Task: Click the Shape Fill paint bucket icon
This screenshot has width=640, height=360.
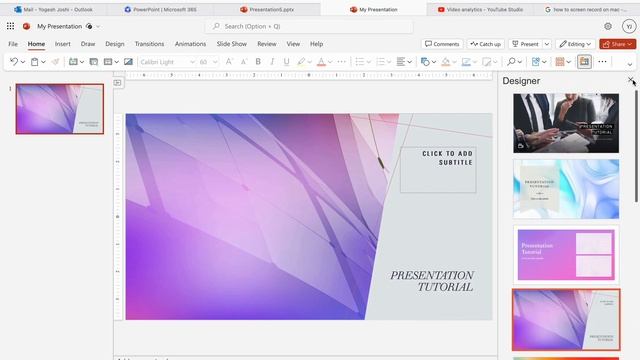Action: pos(446,62)
